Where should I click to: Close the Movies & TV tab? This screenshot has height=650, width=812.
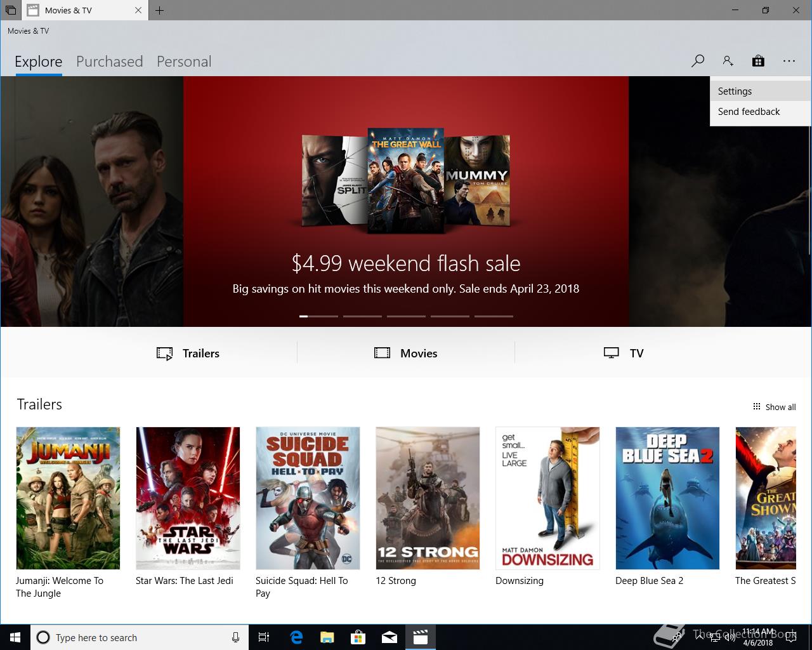click(x=138, y=10)
